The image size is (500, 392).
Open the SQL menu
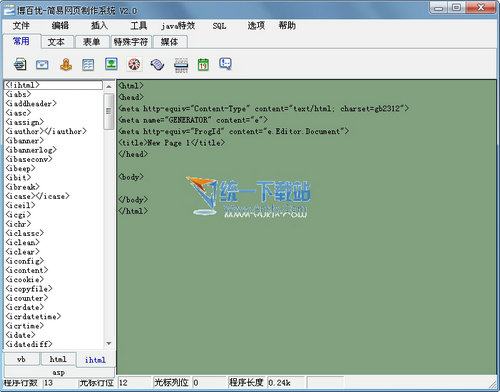point(219,26)
